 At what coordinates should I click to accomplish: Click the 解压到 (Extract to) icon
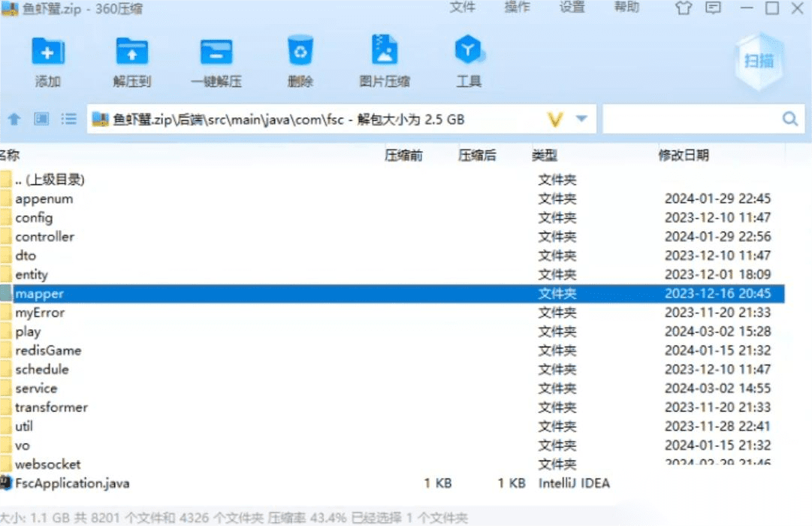[131, 53]
